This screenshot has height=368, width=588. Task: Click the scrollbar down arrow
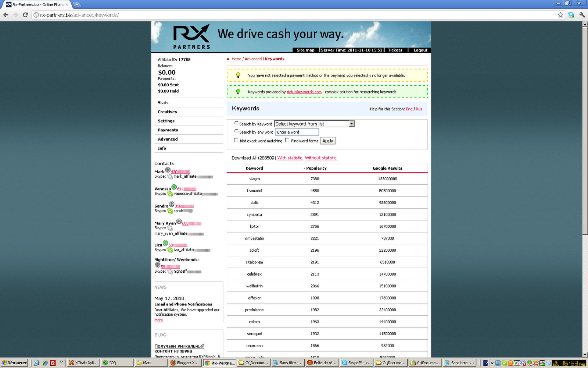coord(585,355)
